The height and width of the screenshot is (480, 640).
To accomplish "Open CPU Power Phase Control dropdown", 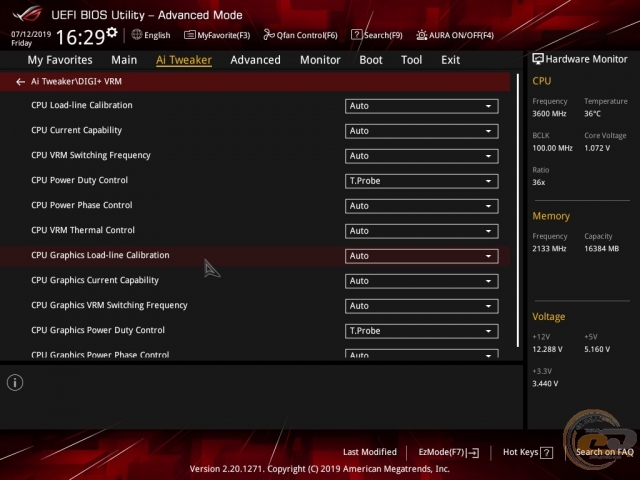I will coord(422,206).
